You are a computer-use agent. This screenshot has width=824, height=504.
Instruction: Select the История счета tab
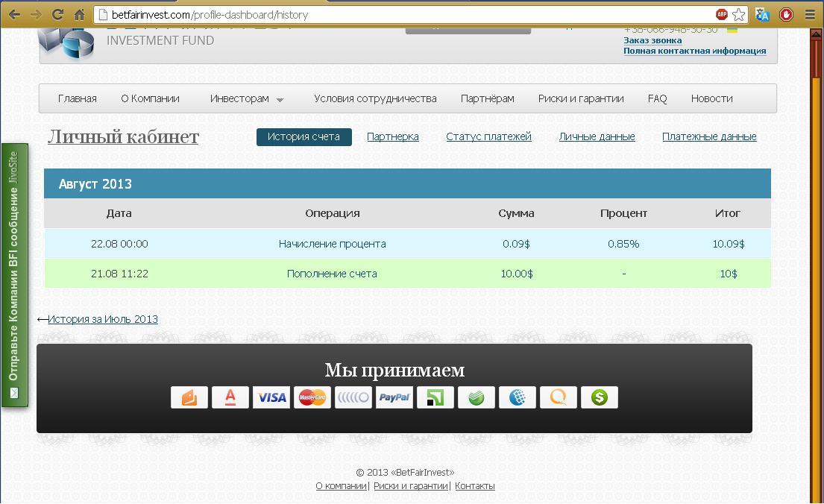click(x=304, y=136)
